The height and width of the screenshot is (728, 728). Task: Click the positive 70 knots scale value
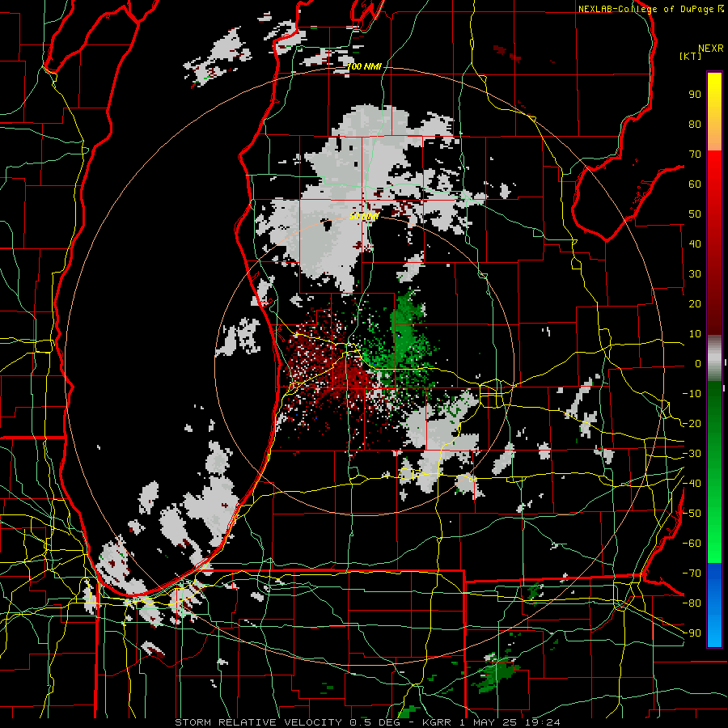pos(695,154)
